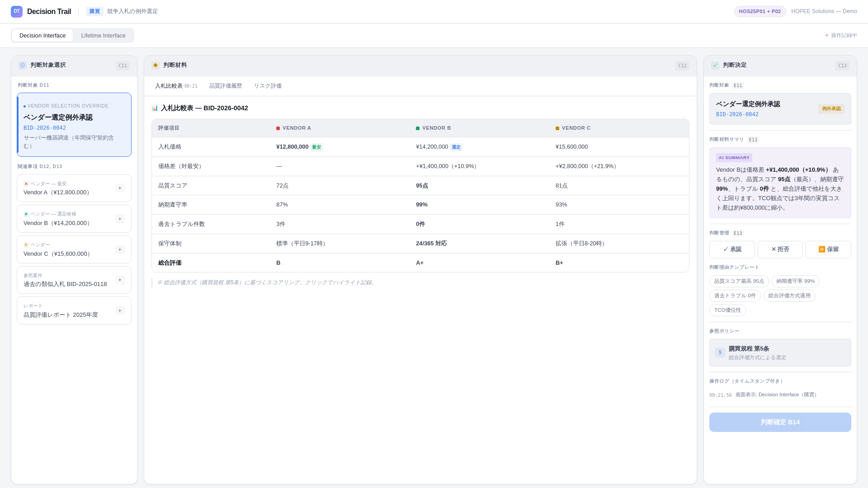Image resolution: width=868 pixels, height=488 pixels.
Task: Select the 納期遵守率 99% reason chip
Action: tap(795, 281)
